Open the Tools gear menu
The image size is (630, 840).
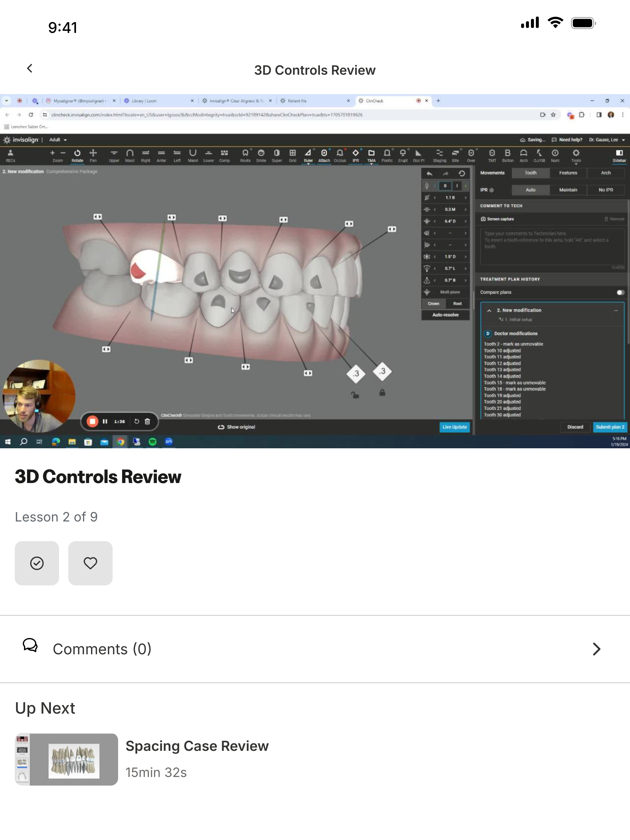(x=576, y=155)
